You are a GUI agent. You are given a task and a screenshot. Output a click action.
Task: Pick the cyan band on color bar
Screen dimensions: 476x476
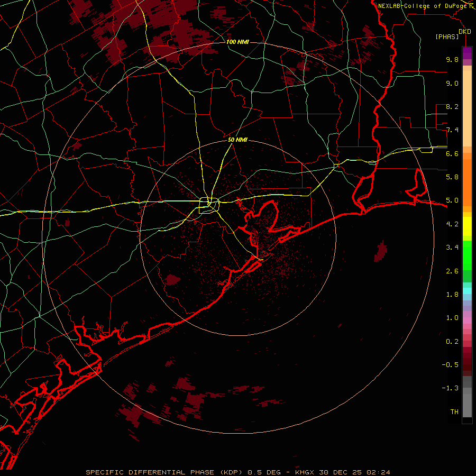(x=467, y=291)
